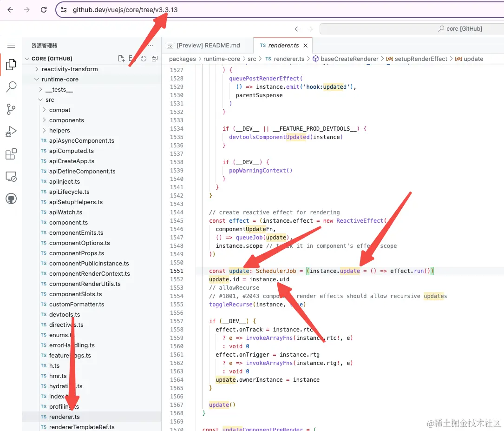Screen dimensions: 504x431
Task: Select the renderer.ts editor tab
Action: point(283,46)
